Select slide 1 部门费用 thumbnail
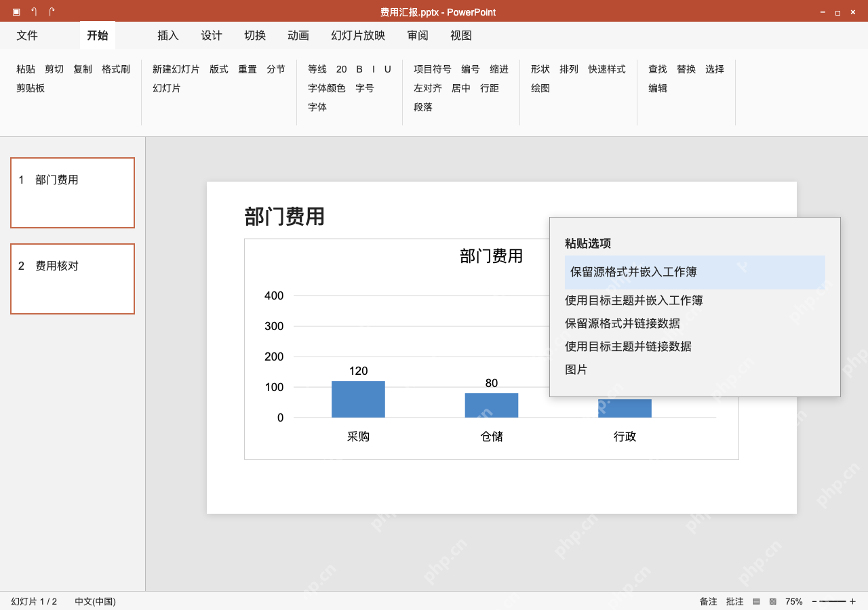Image resolution: width=868 pixels, height=610 pixels. 73,193
